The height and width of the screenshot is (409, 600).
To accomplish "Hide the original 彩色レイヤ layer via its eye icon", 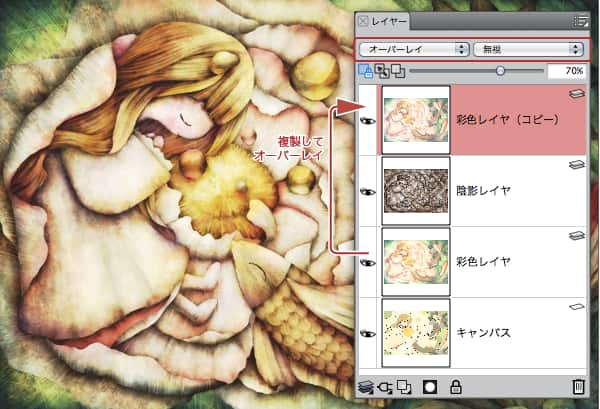I will point(368,262).
